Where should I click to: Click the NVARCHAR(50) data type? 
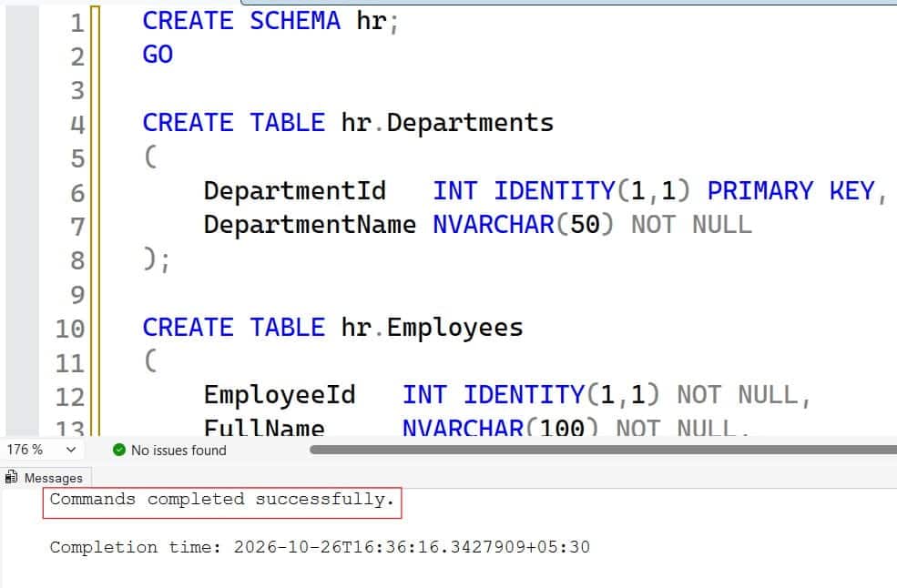tap(523, 225)
